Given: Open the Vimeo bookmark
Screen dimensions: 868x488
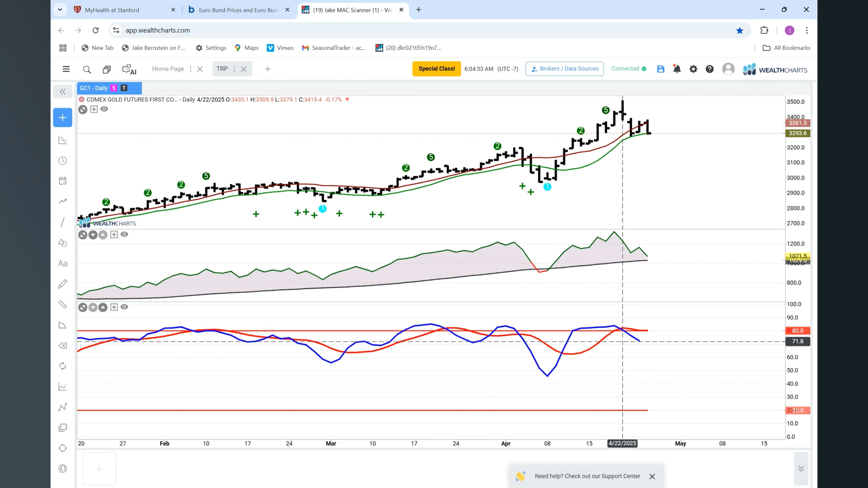Looking at the screenshot, I should (280, 48).
